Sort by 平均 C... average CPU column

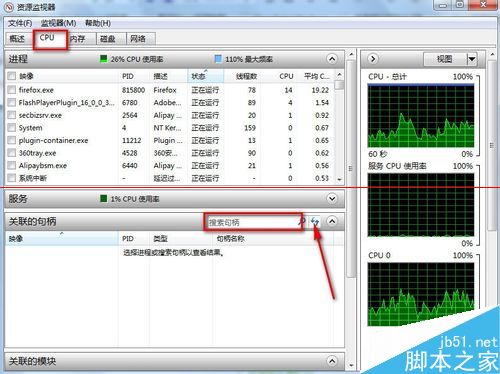coord(316,76)
